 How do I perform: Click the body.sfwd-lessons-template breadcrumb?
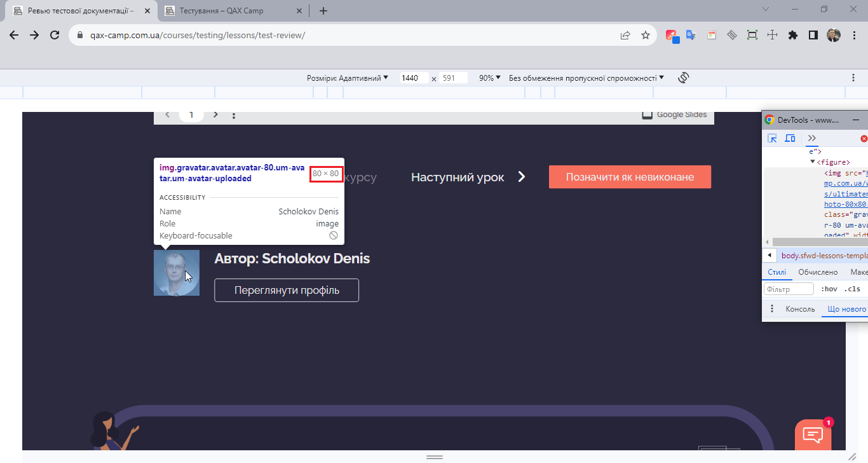pos(824,256)
